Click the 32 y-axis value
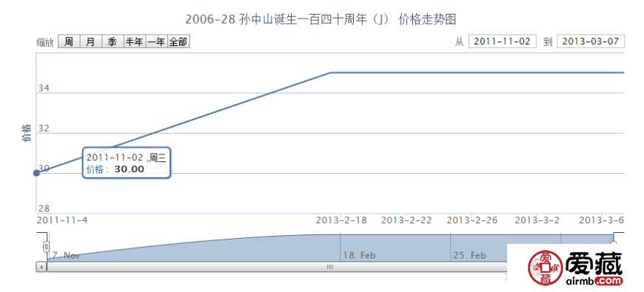 click(x=44, y=129)
